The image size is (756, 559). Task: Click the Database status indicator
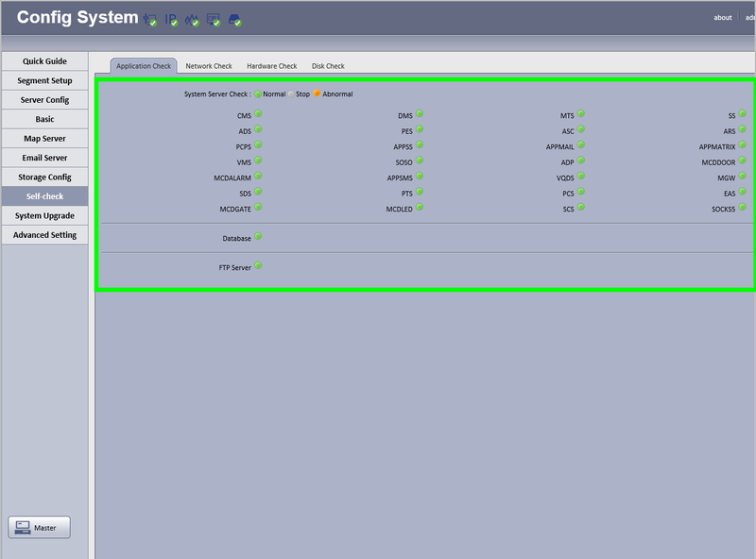(x=258, y=236)
